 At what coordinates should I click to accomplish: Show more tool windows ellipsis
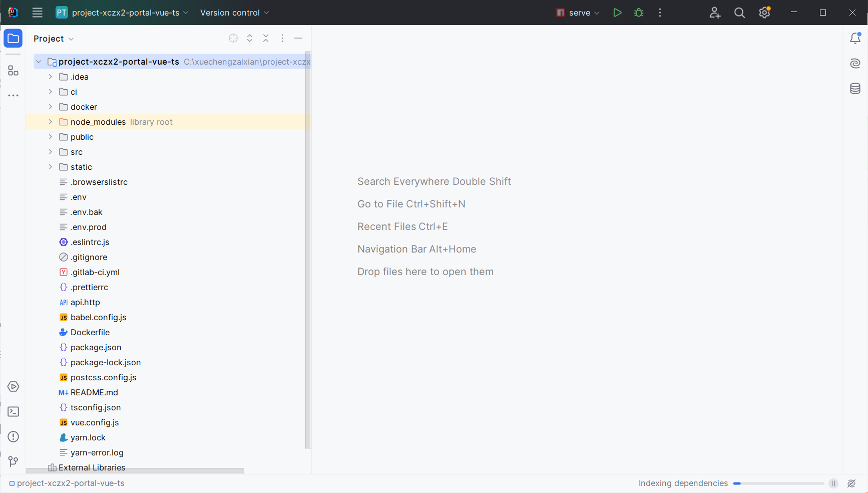[13, 95]
